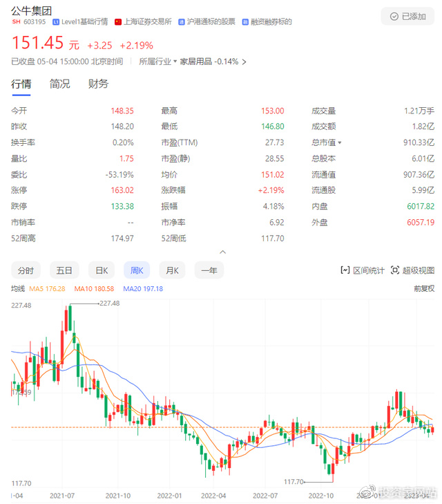The height and width of the screenshot is (504, 442).
Task: Click the 内盘 value 6017.82
Action: 421,206
